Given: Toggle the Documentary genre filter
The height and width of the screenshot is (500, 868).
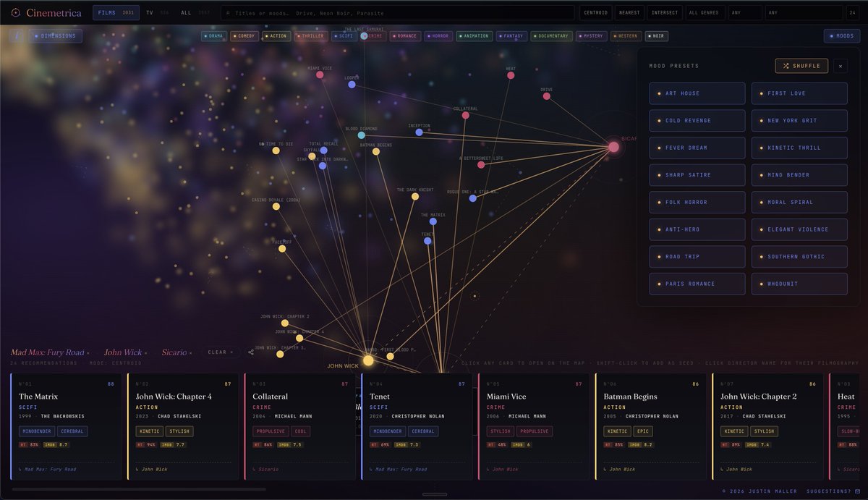Looking at the screenshot, I should pyautogui.click(x=552, y=35).
